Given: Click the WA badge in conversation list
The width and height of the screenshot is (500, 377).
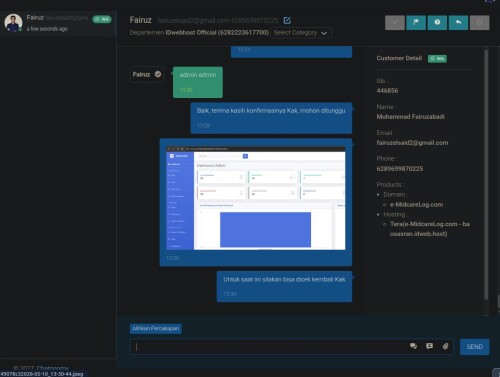Looking at the screenshot, I should (x=102, y=19).
